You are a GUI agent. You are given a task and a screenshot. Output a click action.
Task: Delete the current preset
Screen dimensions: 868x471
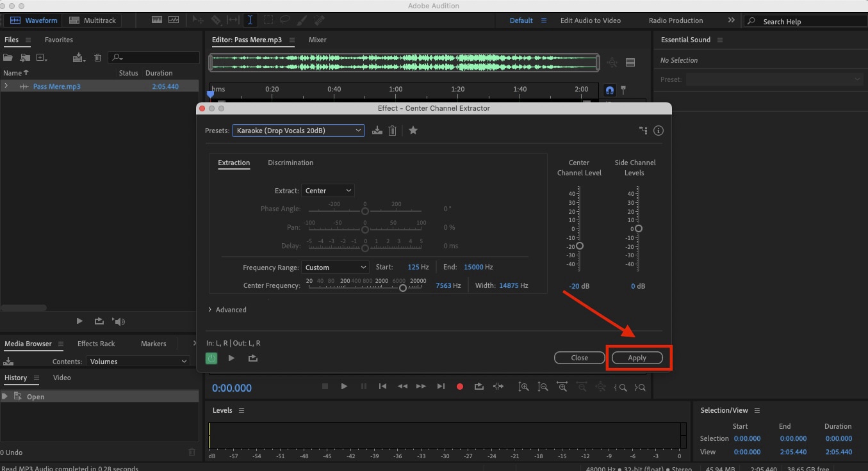[393, 131]
